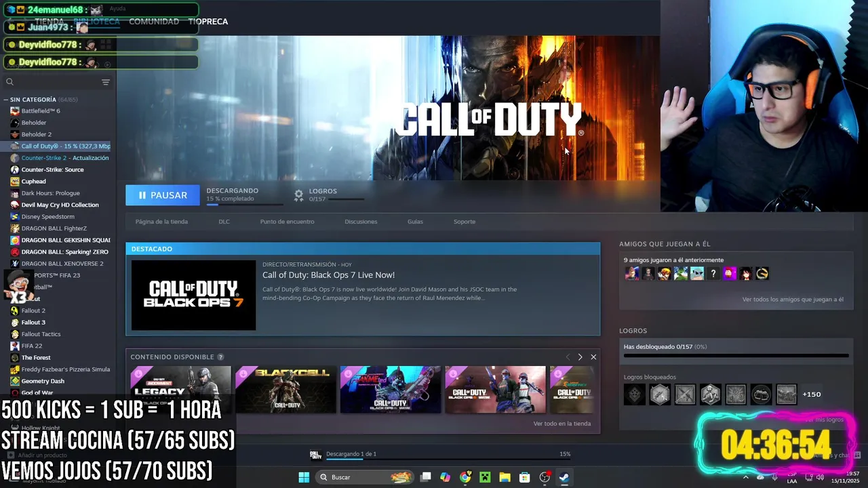Select Beholder 2 in the game list
The height and width of the screenshot is (488, 868).
click(36, 134)
